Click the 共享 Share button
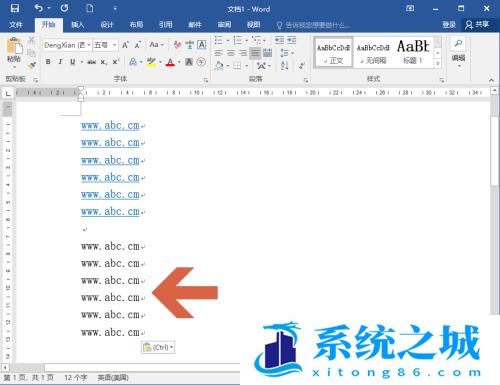This screenshot has height=385, width=500. coord(478,25)
